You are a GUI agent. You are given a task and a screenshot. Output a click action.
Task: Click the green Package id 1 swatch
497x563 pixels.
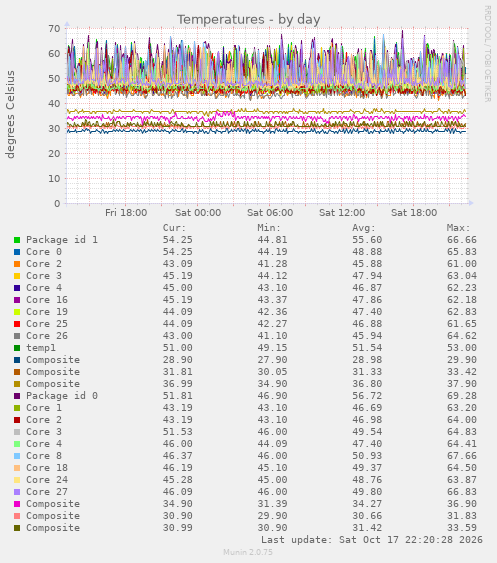coord(17,240)
